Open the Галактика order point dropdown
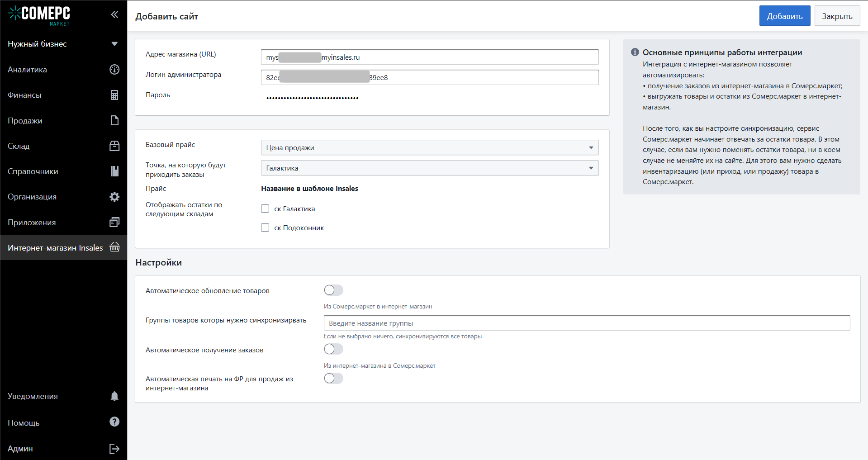This screenshot has height=460, width=868. [x=430, y=168]
